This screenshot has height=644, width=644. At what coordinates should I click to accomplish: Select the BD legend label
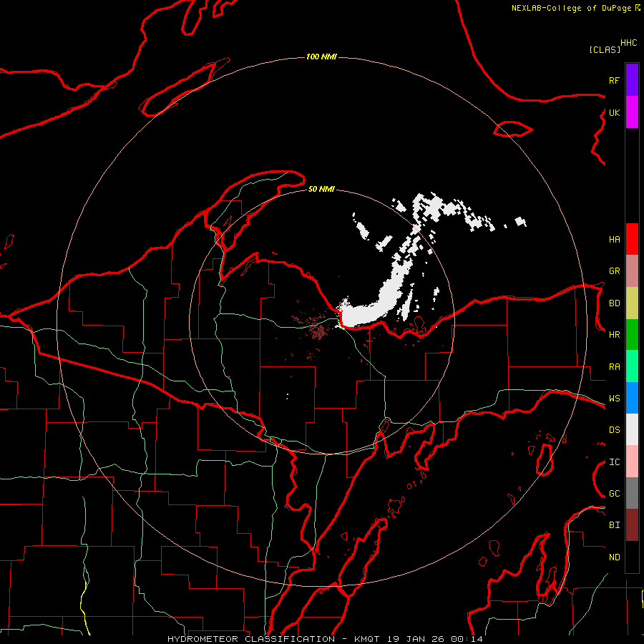click(614, 303)
